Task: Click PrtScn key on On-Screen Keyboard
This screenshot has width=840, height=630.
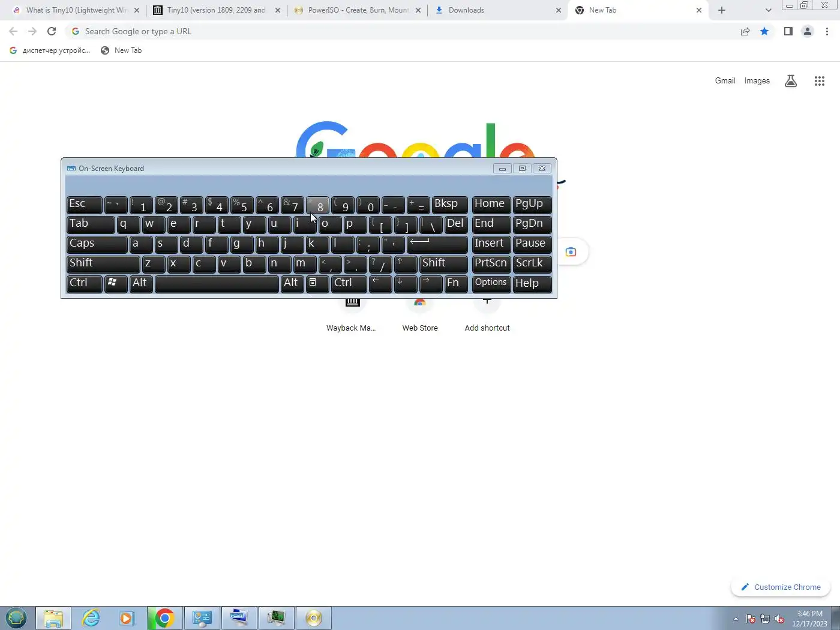Action: click(x=491, y=264)
